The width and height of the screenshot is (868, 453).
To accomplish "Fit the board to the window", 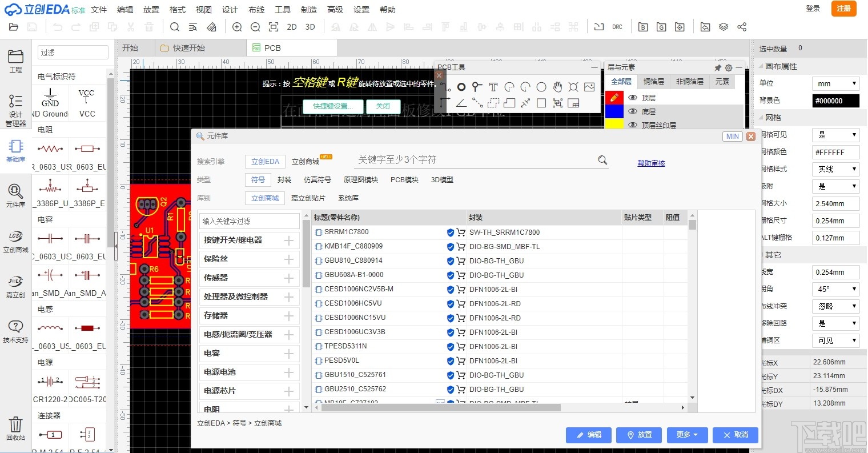I will pos(274,27).
